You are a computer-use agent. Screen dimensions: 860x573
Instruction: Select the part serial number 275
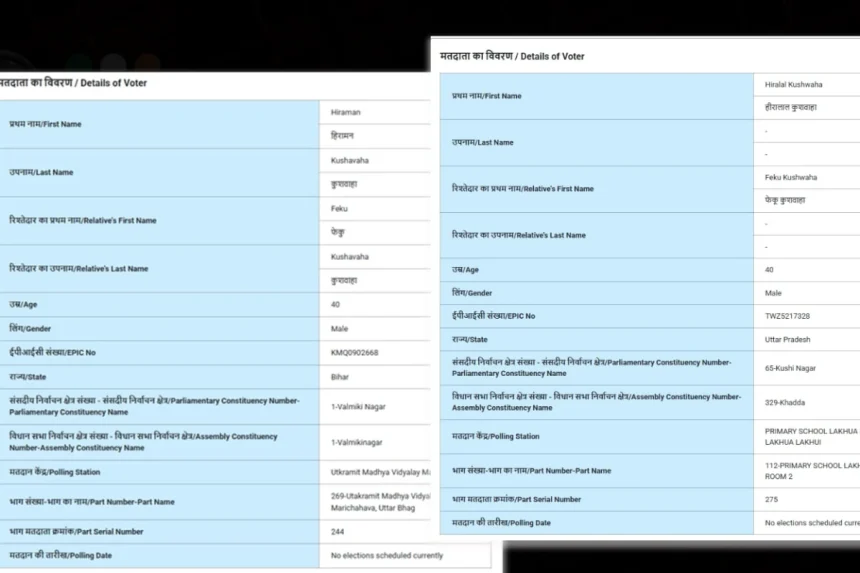tap(772, 499)
